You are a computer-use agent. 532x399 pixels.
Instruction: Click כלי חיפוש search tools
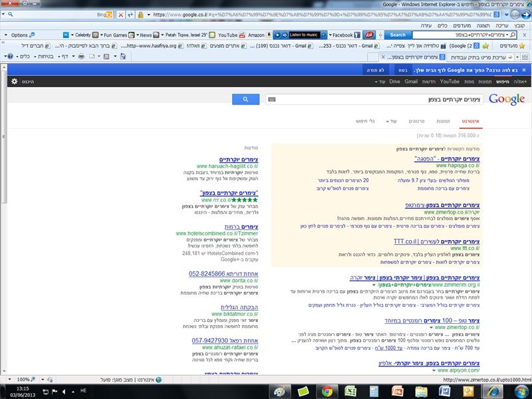point(365,121)
